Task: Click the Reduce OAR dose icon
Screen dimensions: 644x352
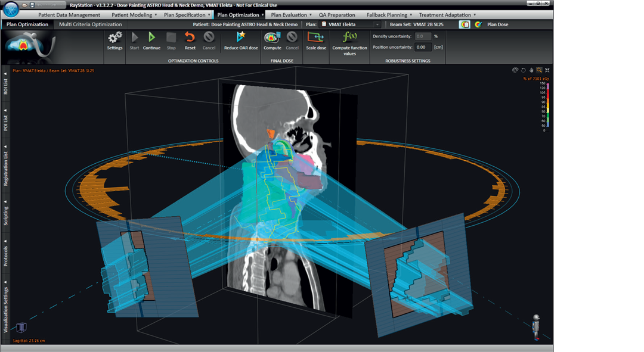Action: click(x=241, y=38)
